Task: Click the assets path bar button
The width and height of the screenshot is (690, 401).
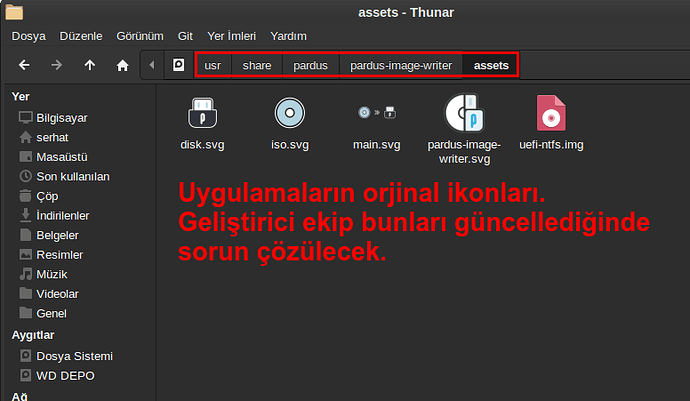Action: coord(491,65)
